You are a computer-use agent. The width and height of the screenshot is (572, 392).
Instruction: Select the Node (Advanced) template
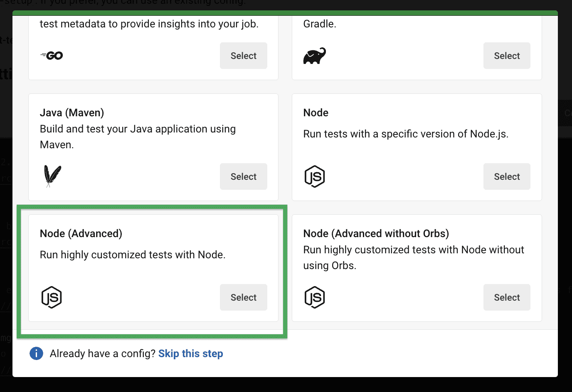click(x=244, y=297)
